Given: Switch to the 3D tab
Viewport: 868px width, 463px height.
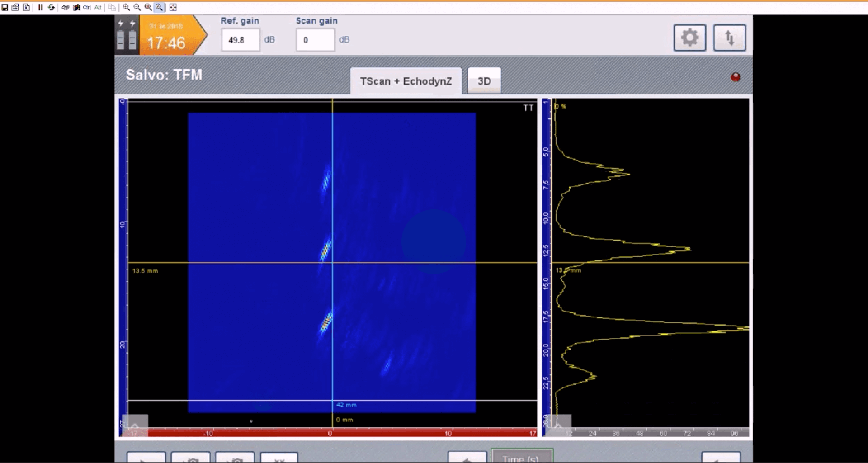Looking at the screenshot, I should coord(484,81).
